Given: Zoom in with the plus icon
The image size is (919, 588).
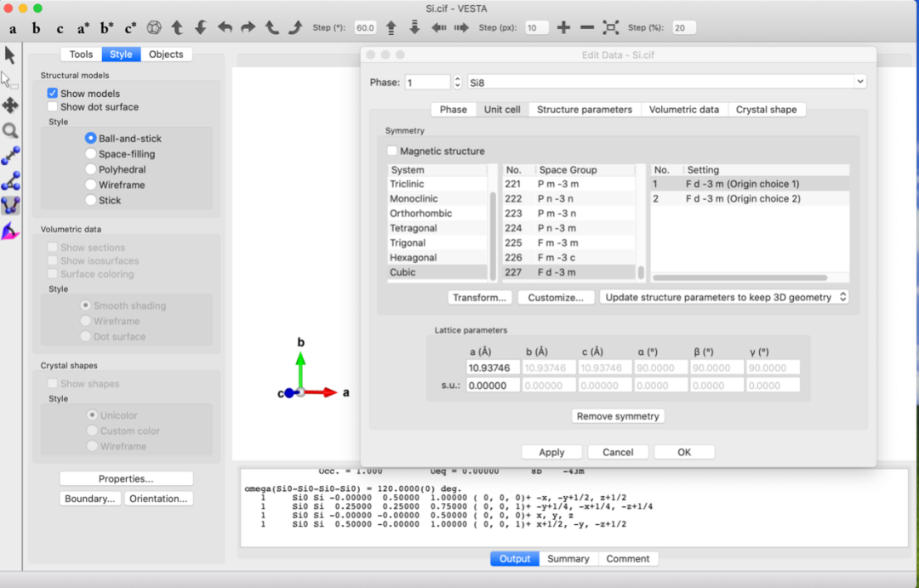Looking at the screenshot, I should tap(563, 27).
